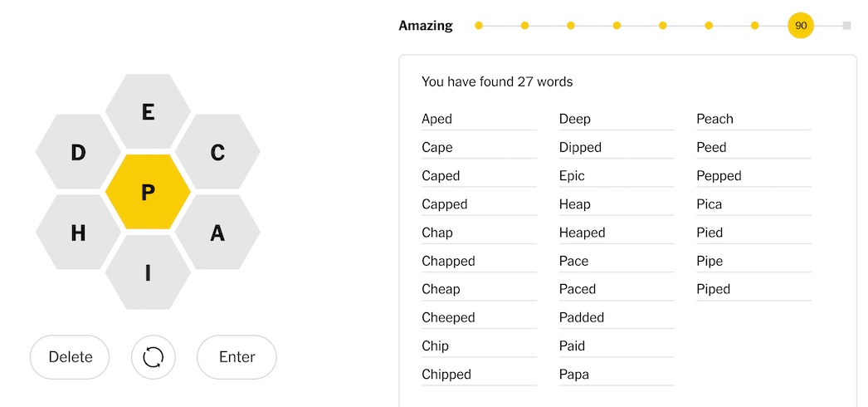
Task: Click the square end marker of progress bar
Action: [x=846, y=26]
